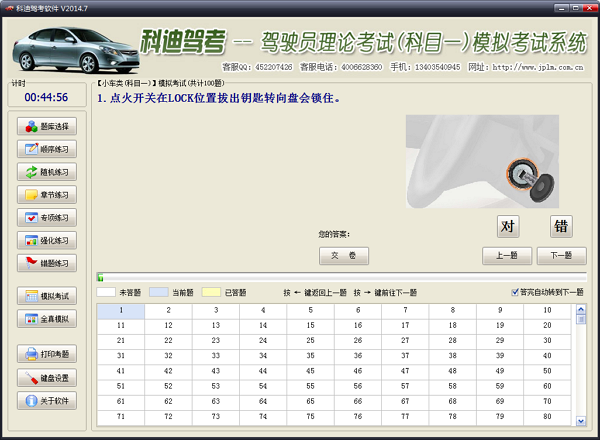Click the 00:44:56 countdown timer
600x440 pixels.
pyautogui.click(x=46, y=98)
